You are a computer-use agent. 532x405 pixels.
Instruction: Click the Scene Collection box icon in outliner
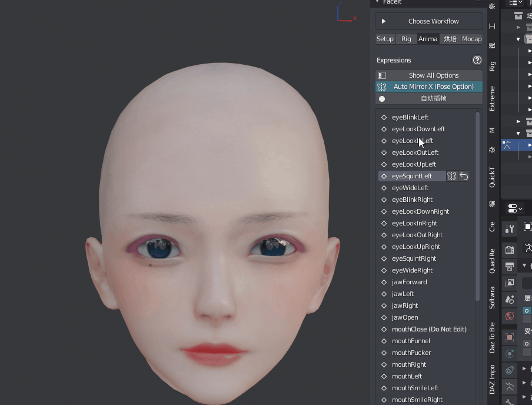pyautogui.click(x=518, y=16)
